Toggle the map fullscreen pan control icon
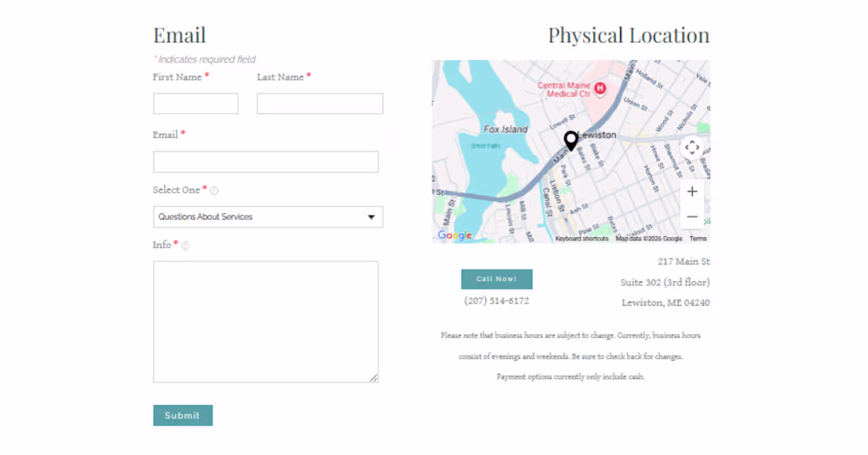 pos(692,147)
